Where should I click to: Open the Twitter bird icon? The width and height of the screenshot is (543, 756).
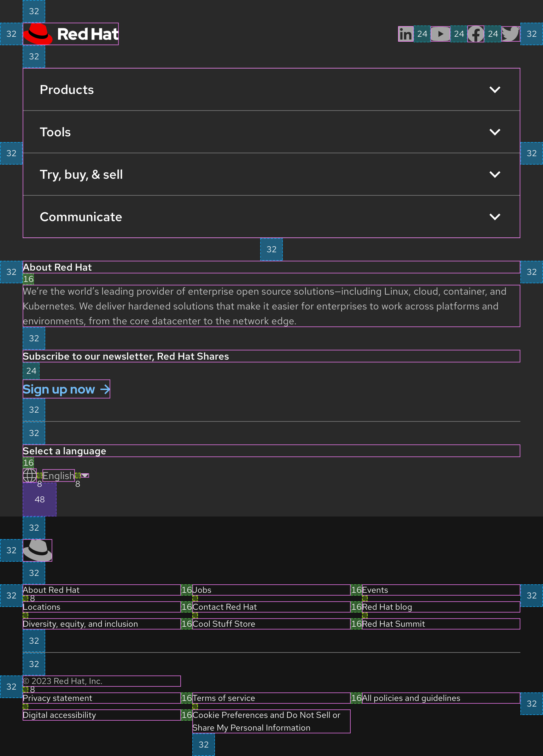(x=511, y=34)
